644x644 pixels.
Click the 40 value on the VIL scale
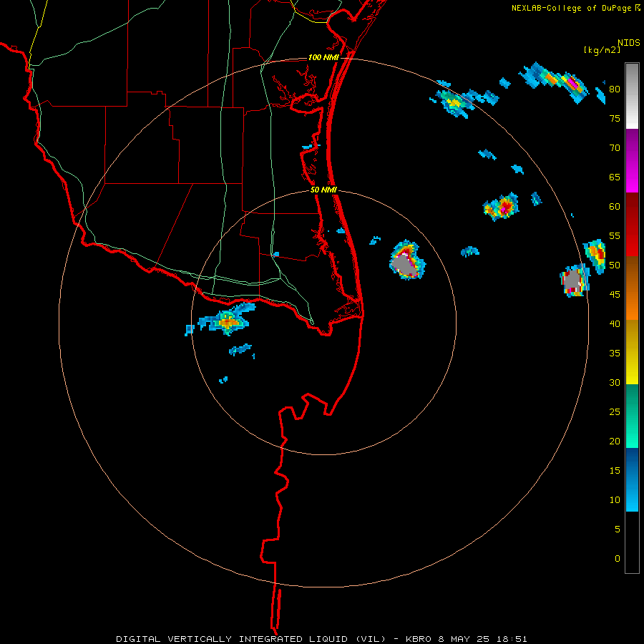coord(615,323)
